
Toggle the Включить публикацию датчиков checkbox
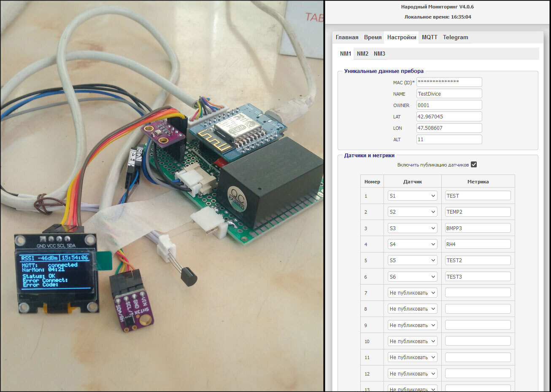[474, 164]
